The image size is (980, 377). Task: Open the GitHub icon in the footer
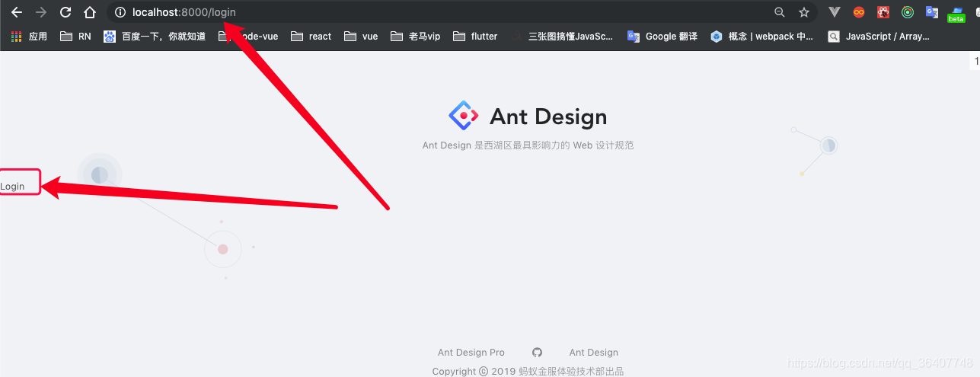tap(537, 352)
